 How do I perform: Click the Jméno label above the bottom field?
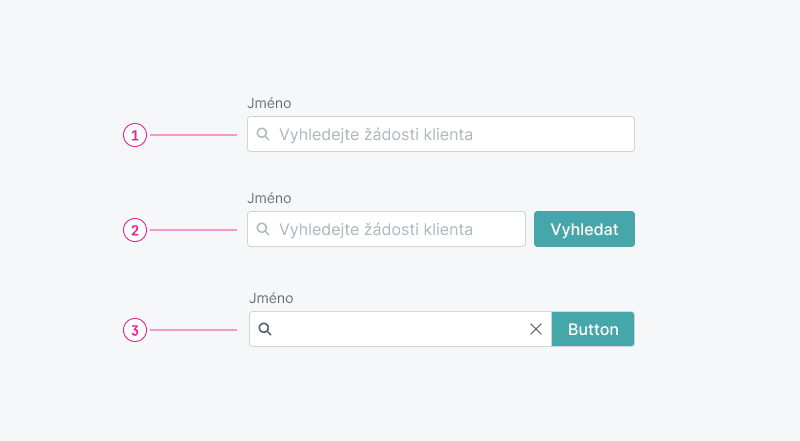pos(270,298)
